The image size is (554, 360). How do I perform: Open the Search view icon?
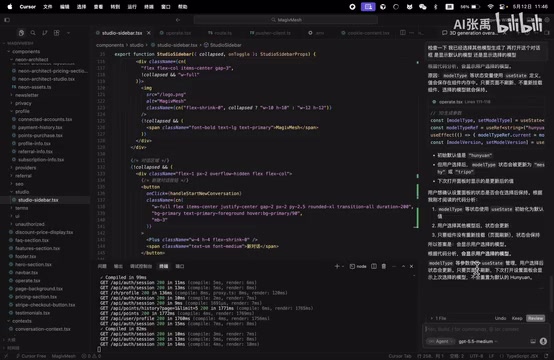click(33, 33)
